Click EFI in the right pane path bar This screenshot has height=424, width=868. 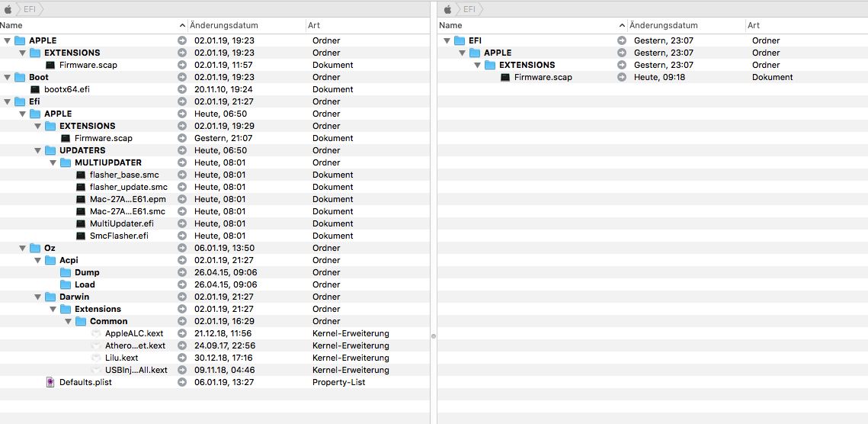[x=469, y=9]
